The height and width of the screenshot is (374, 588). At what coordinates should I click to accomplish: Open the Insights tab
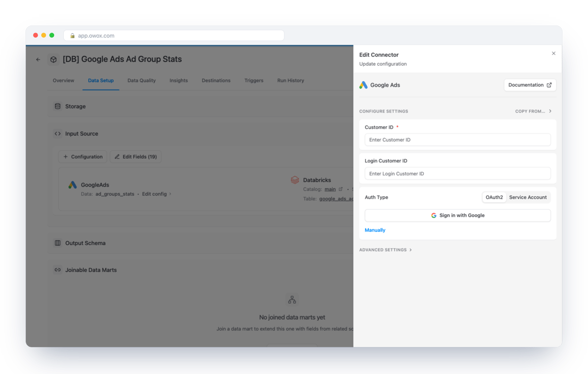coord(179,80)
